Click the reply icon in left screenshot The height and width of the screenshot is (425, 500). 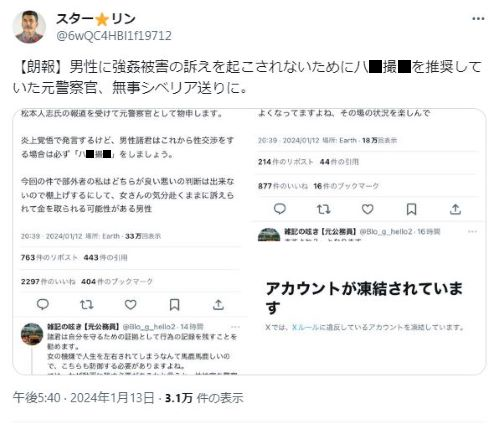(x=43, y=304)
